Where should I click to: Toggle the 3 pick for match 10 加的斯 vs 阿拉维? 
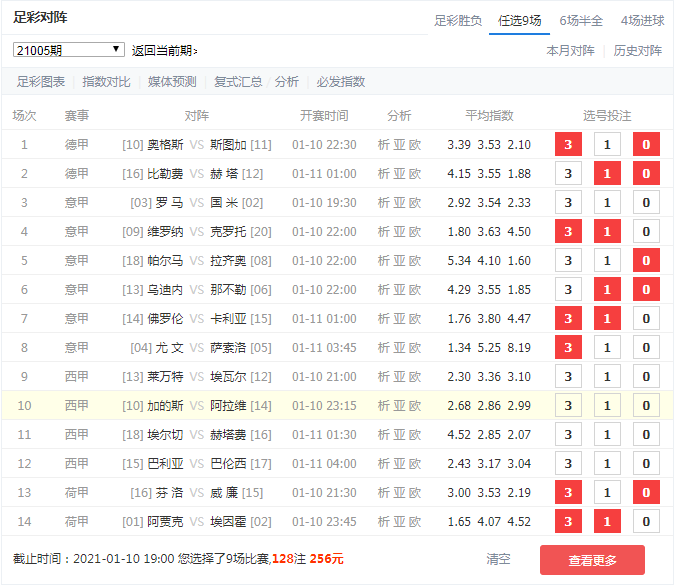(568, 406)
